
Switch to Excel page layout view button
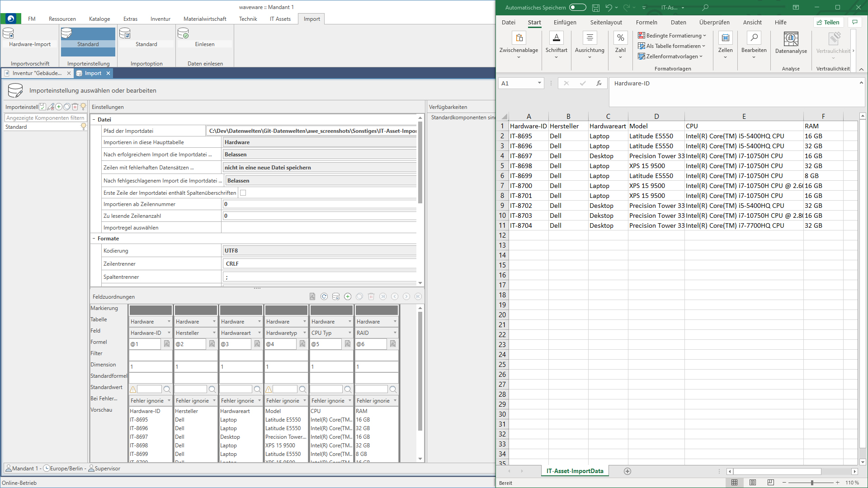point(753,483)
